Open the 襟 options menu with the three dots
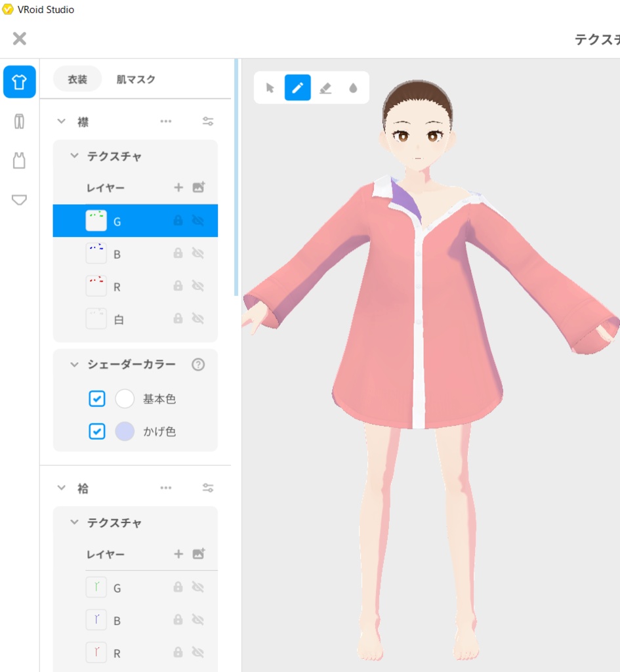Viewport: 620px width, 672px height. [x=166, y=121]
